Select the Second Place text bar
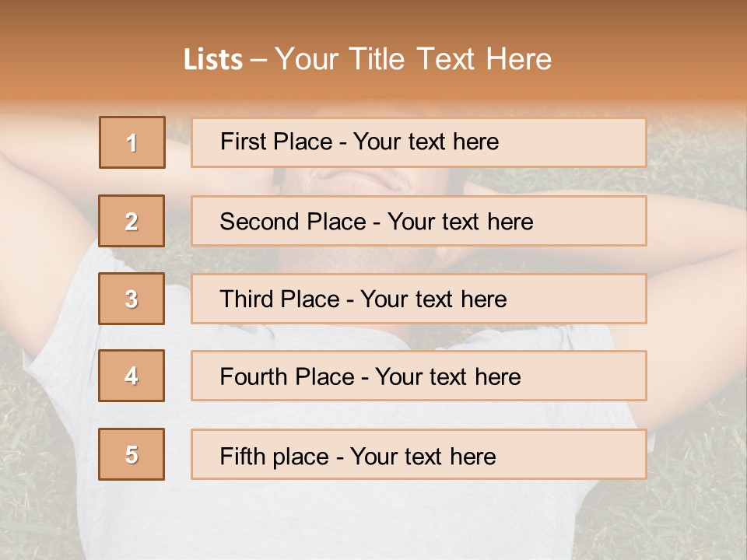 tap(419, 221)
